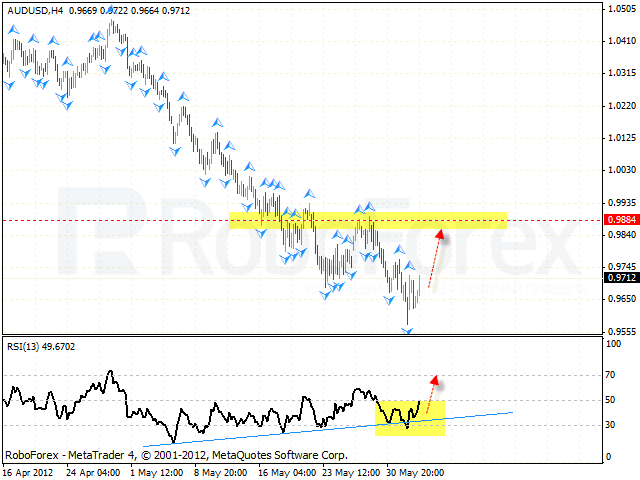The image size is (640, 480).
Task: Click the RSI scale value 100
Action: [x=613, y=344]
